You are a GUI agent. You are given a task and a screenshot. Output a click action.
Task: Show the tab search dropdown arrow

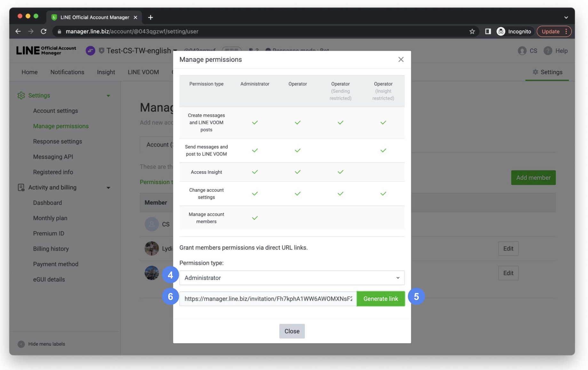click(x=566, y=17)
